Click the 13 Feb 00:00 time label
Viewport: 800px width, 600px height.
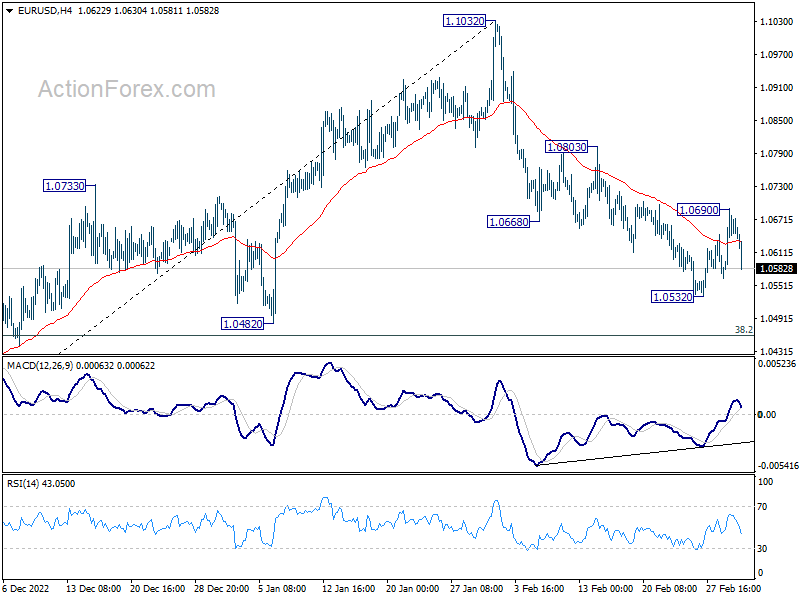[x=605, y=589]
